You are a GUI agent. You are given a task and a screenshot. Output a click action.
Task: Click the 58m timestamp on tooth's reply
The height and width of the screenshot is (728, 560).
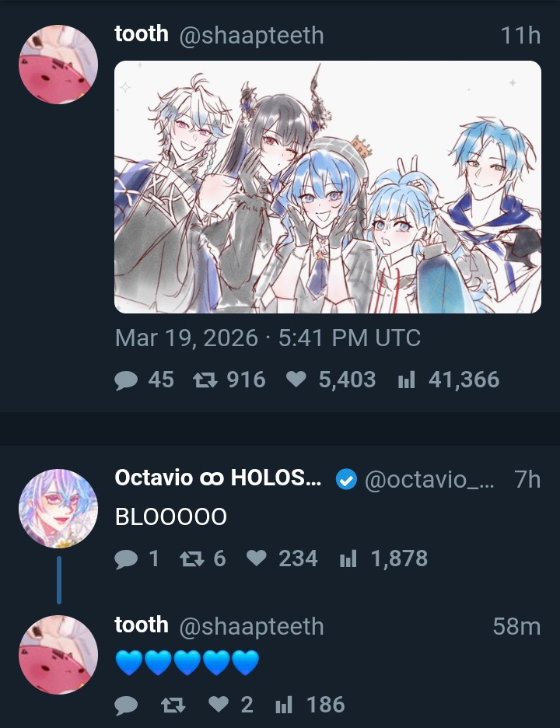click(516, 626)
